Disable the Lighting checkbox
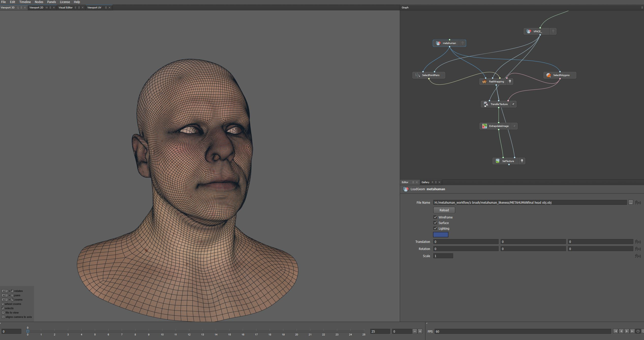644x340 pixels. pyautogui.click(x=435, y=228)
